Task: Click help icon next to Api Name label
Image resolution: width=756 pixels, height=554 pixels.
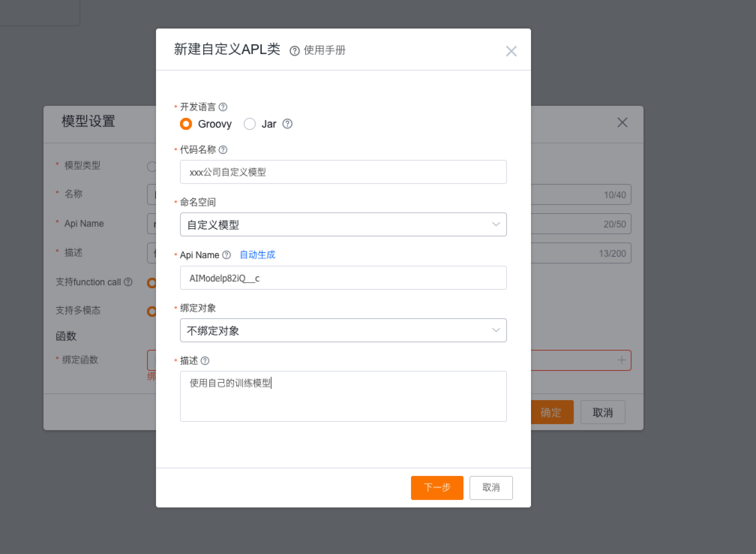Action: (x=226, y=255)
